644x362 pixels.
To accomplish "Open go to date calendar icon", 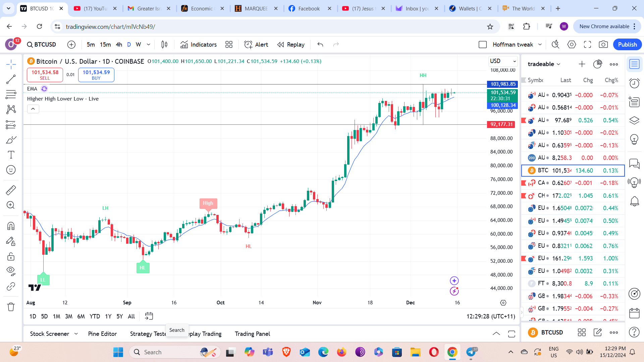I will (149, 316).
